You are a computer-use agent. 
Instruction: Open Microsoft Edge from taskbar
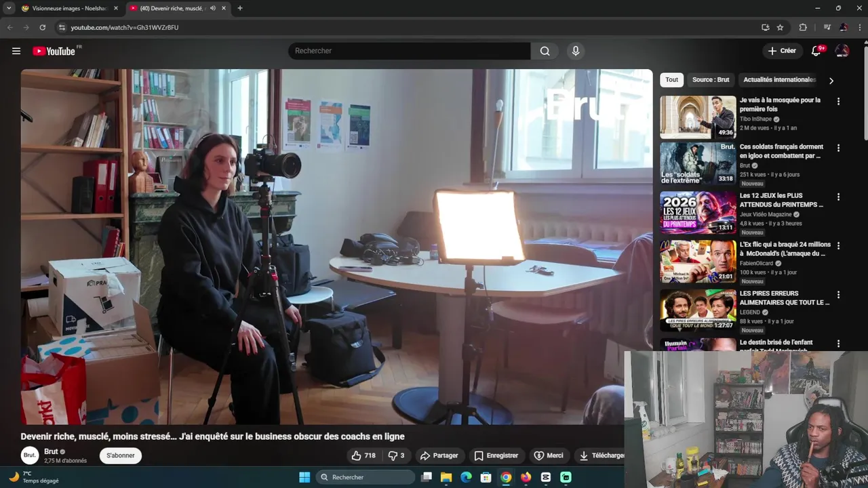(x=466, y=477)
